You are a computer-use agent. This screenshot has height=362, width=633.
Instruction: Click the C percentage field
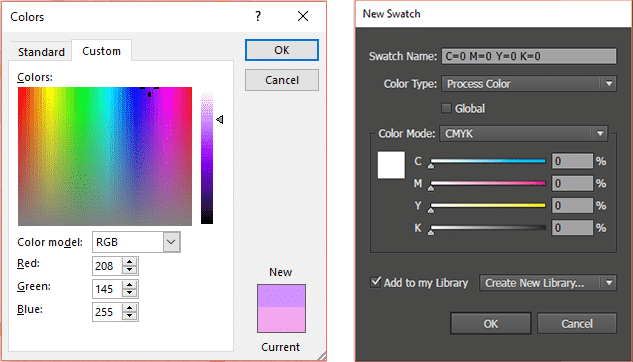572,161
